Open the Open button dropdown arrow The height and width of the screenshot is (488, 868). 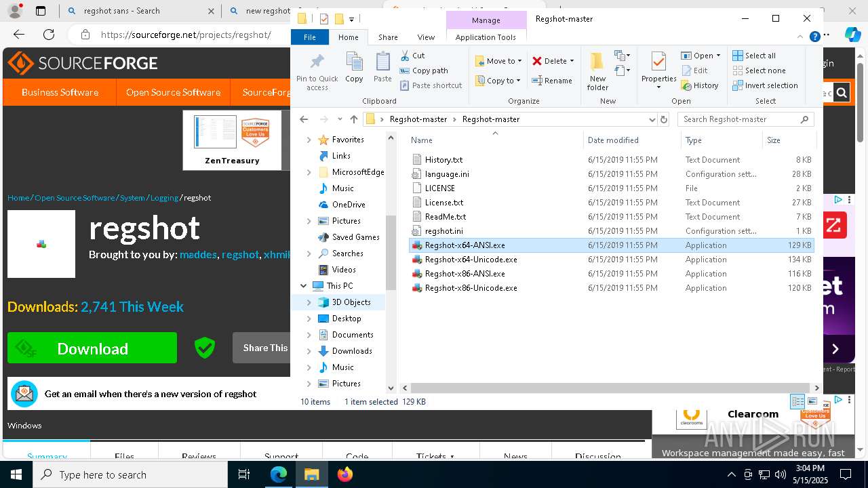coord(718,56)
